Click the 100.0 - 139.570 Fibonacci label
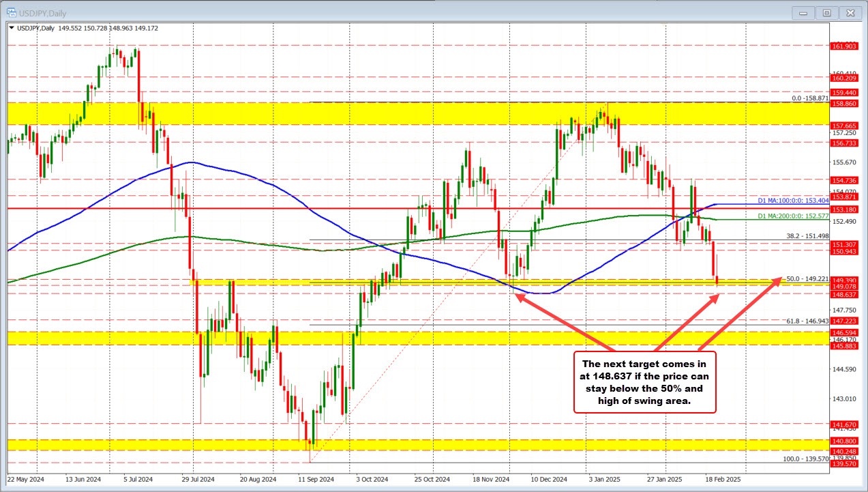 tap(805, 460)
